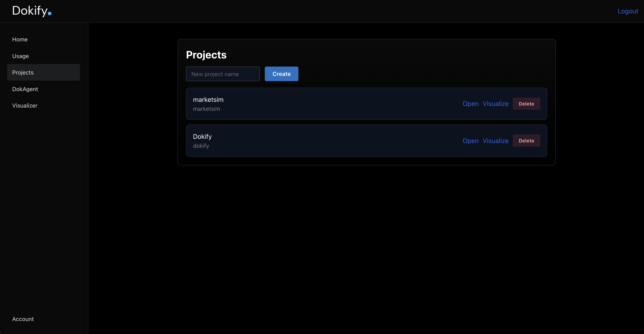The width and height of the screenshot is (644, 334).
Task: Delete the marketsim project
Action: [526, 104]
